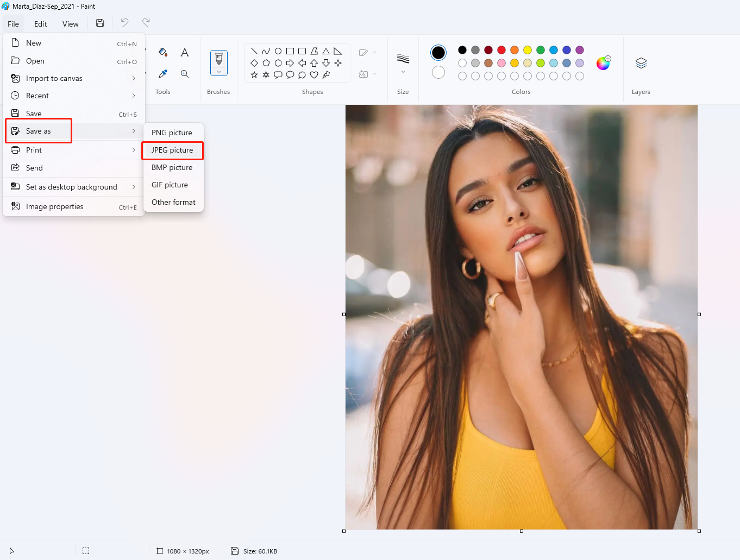Pick the purple color swatch
Image resolution: width=740 pixels, height=560 pixels.
point(580,50)
